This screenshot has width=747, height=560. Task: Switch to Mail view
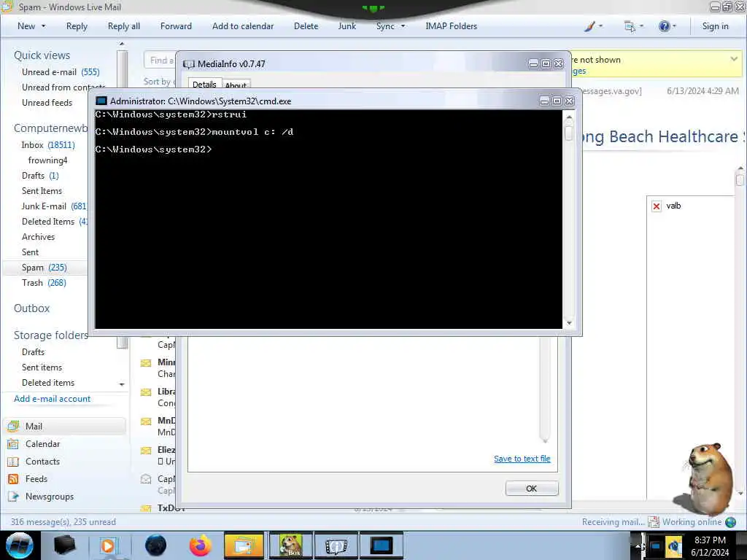click(65, 426)
